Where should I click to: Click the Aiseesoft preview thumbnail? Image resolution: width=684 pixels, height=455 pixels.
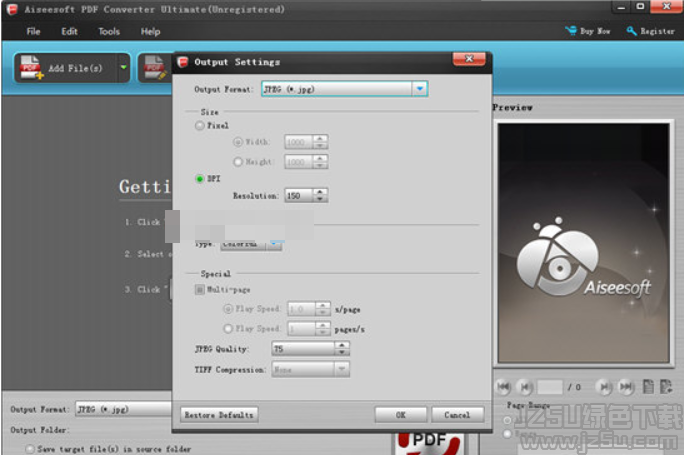[x=583, y=243]
